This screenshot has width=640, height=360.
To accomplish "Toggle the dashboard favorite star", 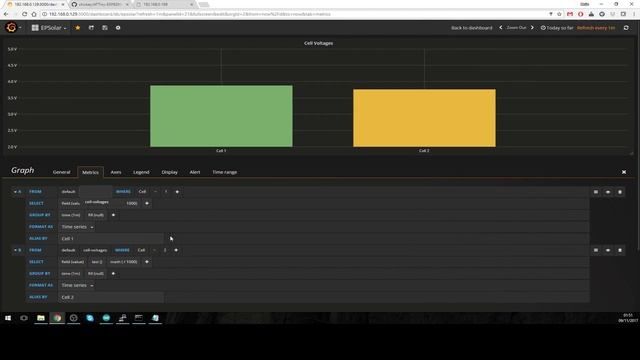I will click(x=78, y=28).
